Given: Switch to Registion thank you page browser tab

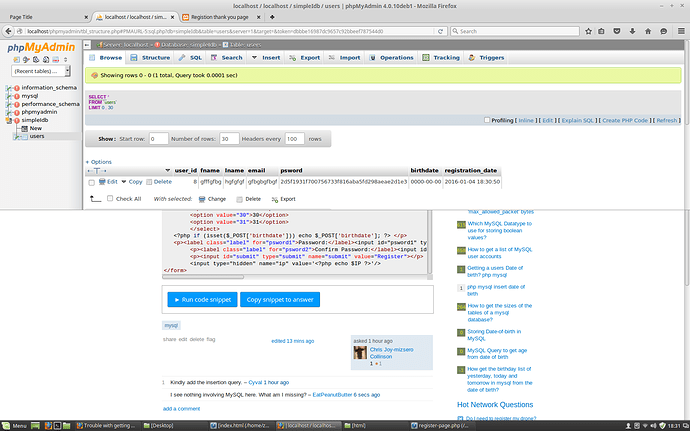Looking at the screenshot, I should pyautogui.click(x=220, y=17).
